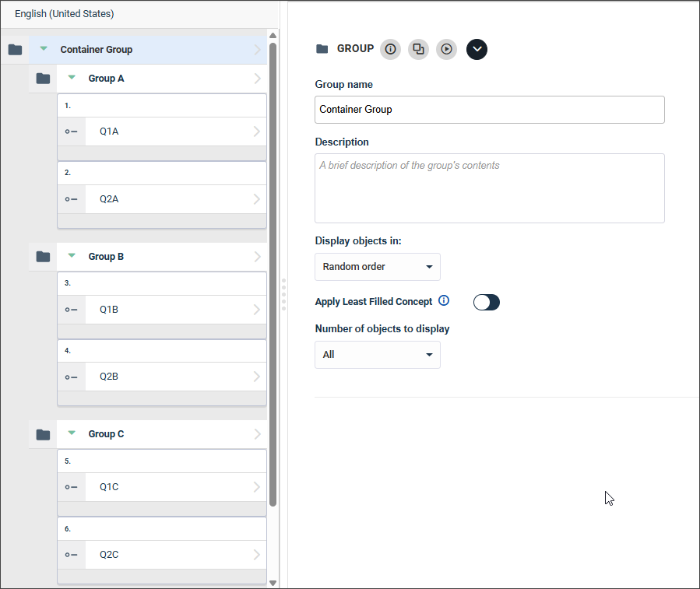Image resolution: width=700 pixels, height=589 pixels.
Task: Collapse Group A with its green triangle
Action: [72, 77]
